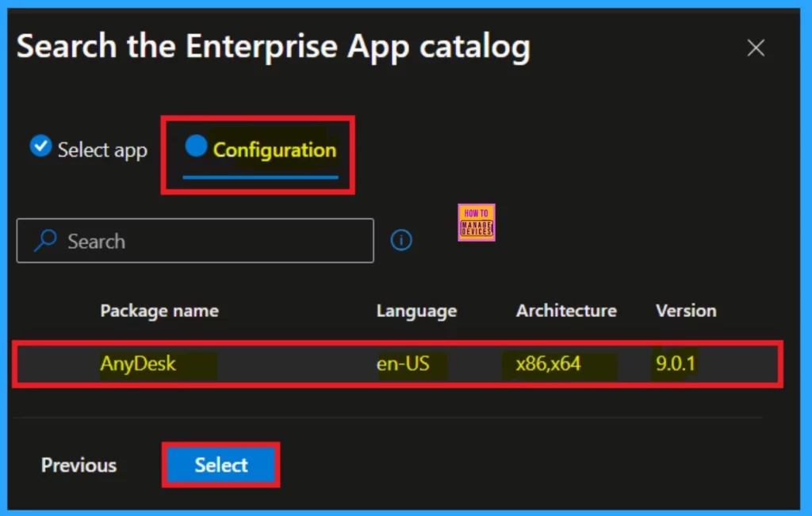Click the Search input field
The image size is (812, 516).
195,241
